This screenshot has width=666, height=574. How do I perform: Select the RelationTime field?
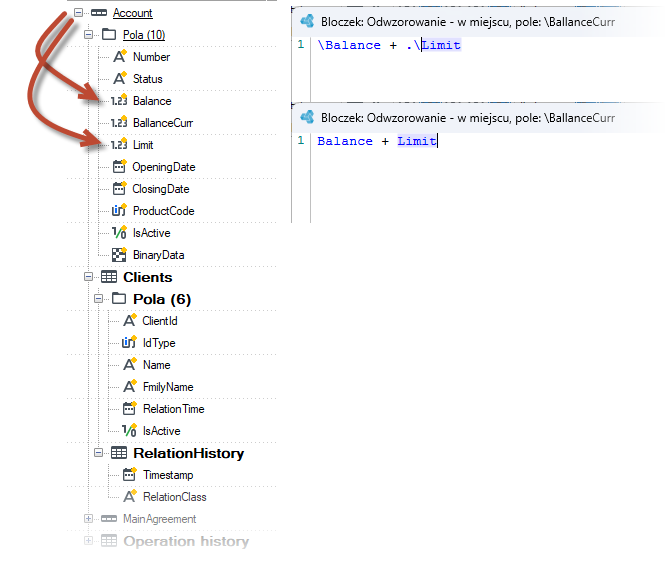coord(174,409)
